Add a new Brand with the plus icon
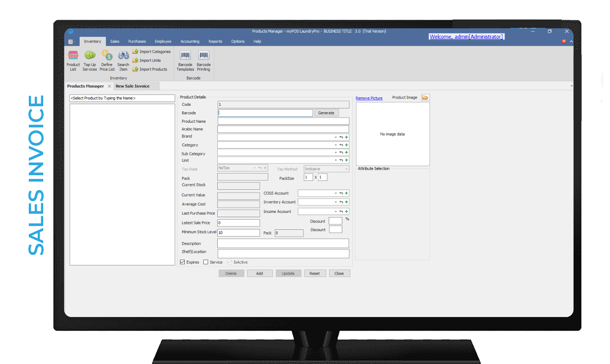 tap(346, 137)
